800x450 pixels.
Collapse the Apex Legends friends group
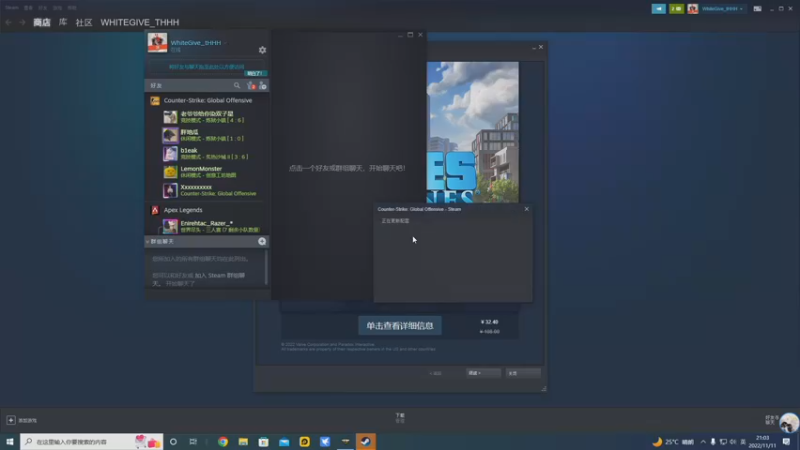183,210
